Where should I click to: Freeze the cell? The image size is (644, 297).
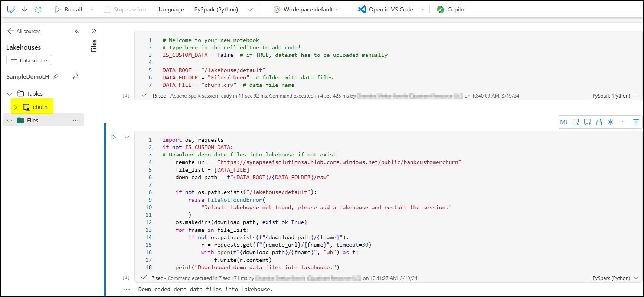coord(610,122)
